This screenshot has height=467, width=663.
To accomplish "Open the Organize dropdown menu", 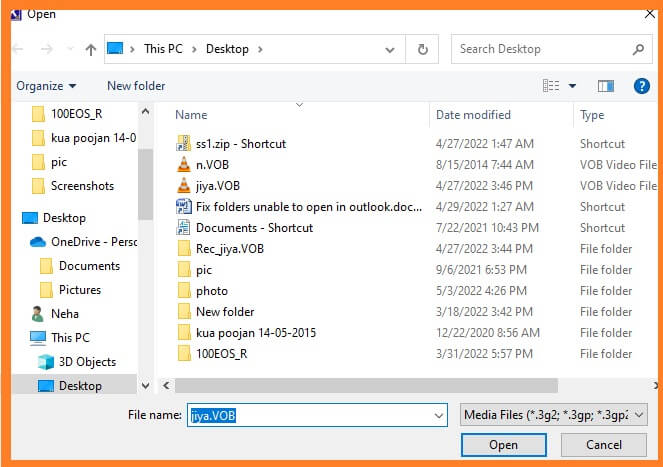I will (45, 86).
